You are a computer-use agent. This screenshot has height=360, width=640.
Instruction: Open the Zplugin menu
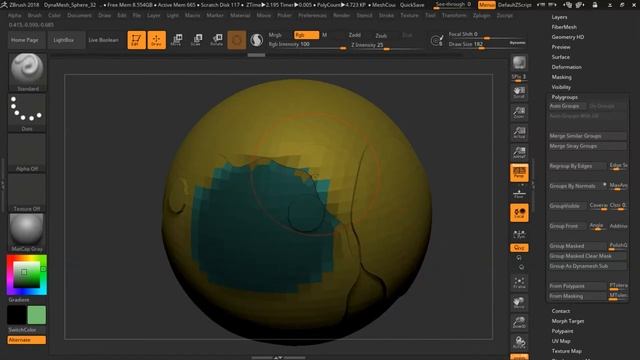[482, 15]
